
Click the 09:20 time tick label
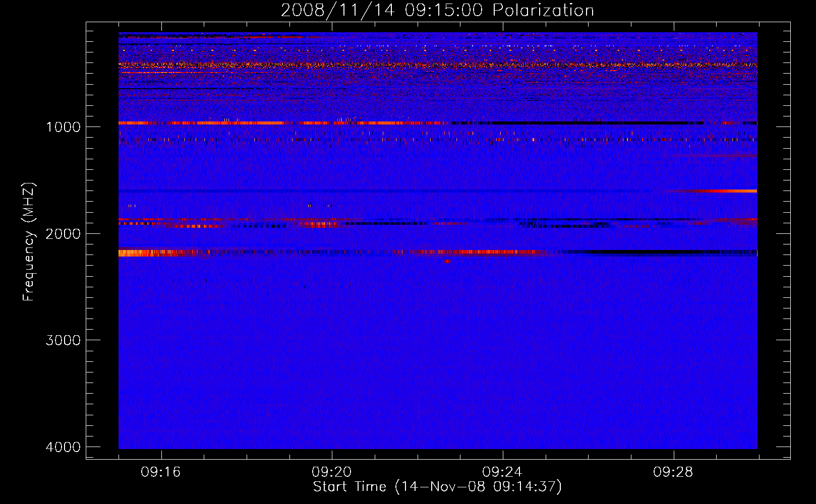coord(331,472)
